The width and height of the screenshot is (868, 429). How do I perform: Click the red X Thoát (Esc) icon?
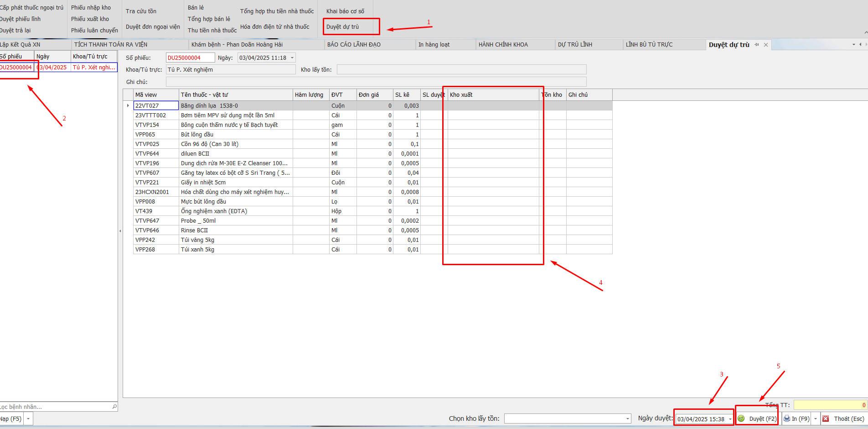pos(826,419)
